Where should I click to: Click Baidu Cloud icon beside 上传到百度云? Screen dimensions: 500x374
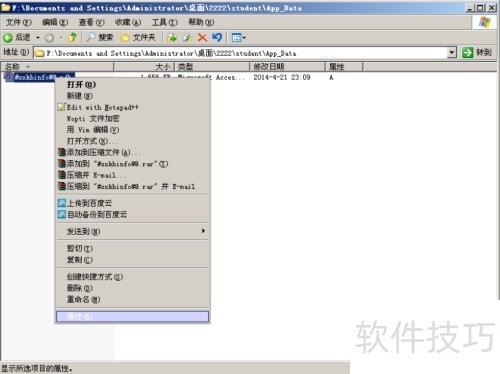tap(62, 203)
